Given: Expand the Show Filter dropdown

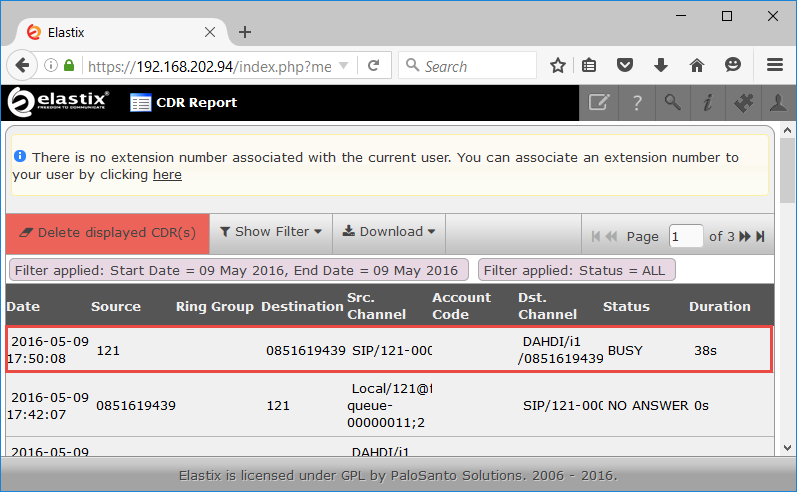Looking at the screenshot, I should pyautogui.click(x=271, y=232).
